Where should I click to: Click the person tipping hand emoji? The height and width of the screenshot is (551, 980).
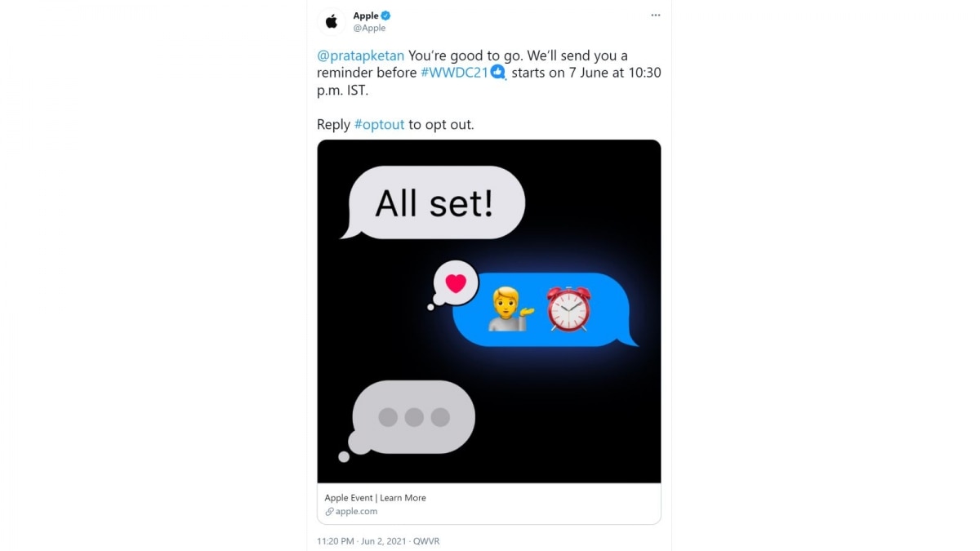point(511,309)
